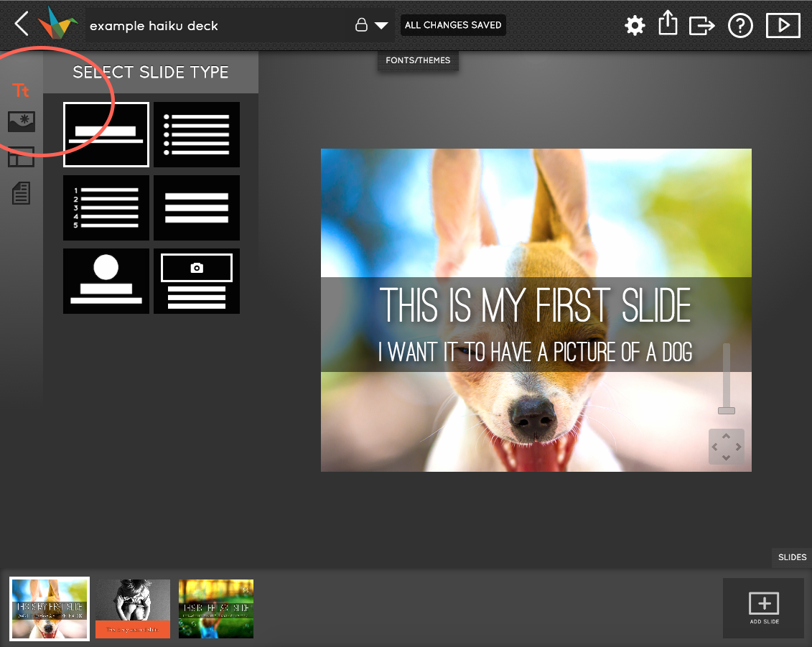Adjust the vertical image zoom slider handle

727,411
